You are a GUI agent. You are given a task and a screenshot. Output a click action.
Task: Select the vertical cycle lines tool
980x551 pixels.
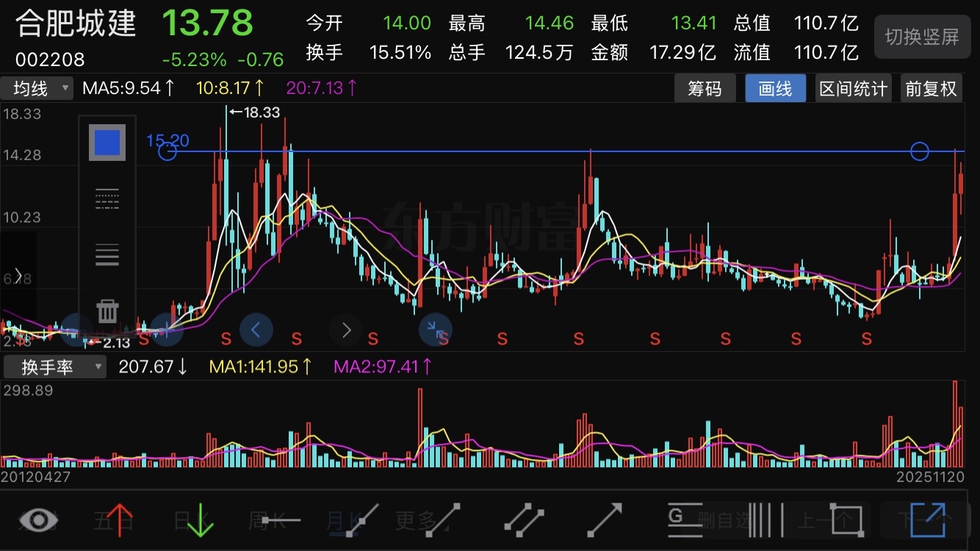coord(766,521)
